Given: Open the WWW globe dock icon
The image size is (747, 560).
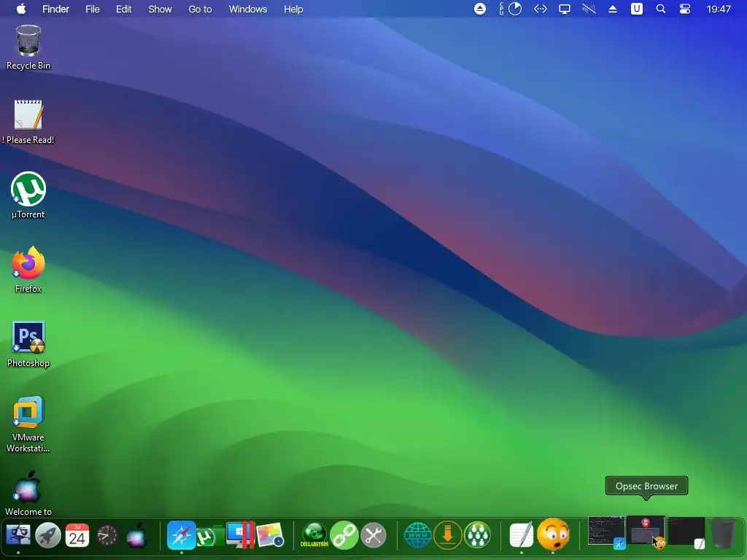Looking at the screenshot, I should [418, 535].
